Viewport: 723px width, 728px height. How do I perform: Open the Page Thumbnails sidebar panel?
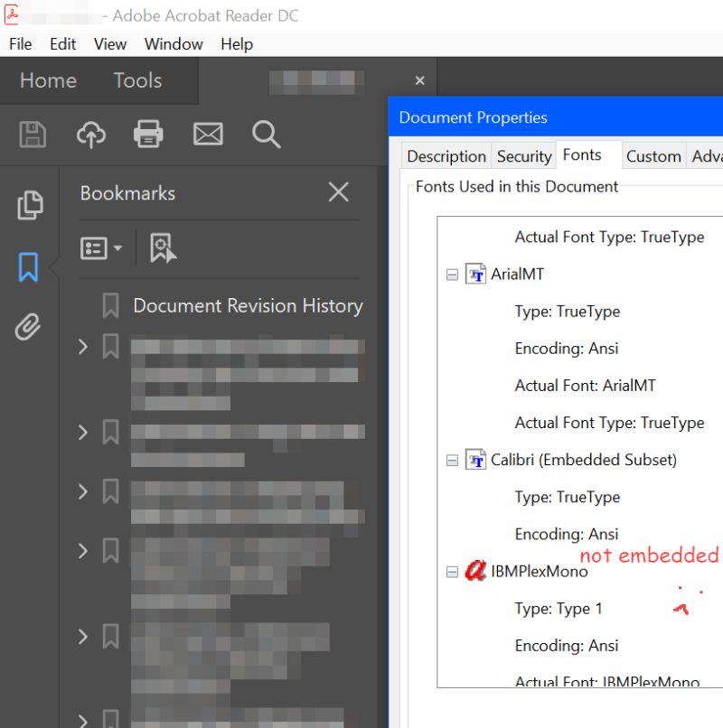point(30,206)
